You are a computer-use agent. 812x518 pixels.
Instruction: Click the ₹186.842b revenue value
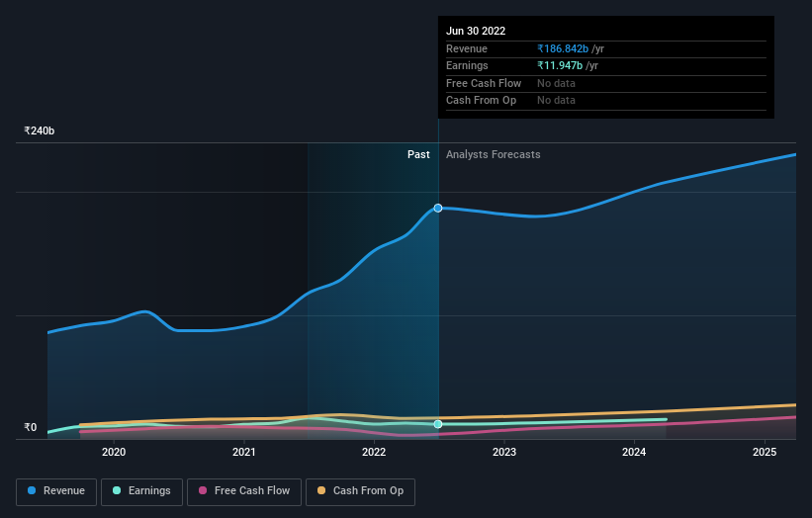tap(563, 48)
